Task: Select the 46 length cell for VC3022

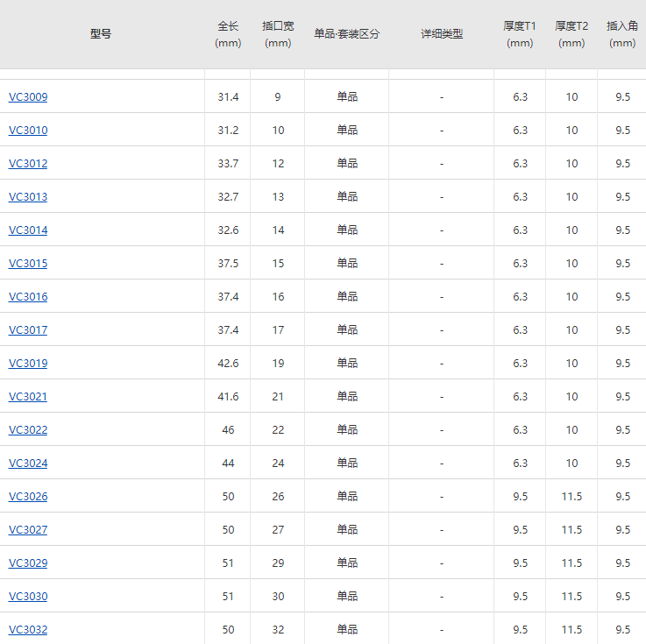Action: [x=228, y=431]
